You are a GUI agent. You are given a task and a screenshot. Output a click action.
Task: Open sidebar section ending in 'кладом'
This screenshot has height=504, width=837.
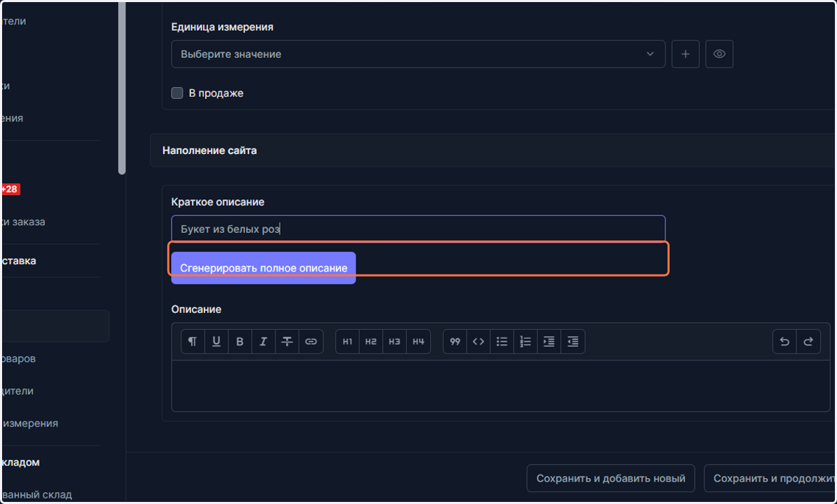[x=20, y=462]
